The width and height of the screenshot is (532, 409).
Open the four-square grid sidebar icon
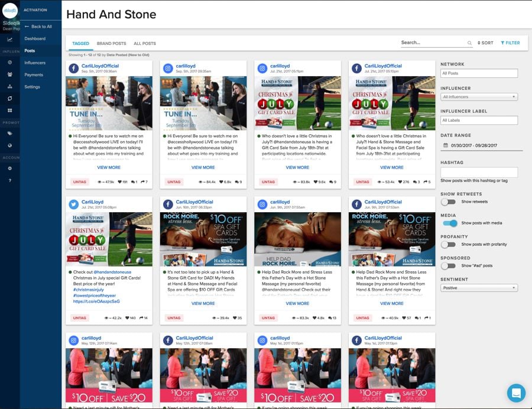pyautogui.click(x=10, y=110)
